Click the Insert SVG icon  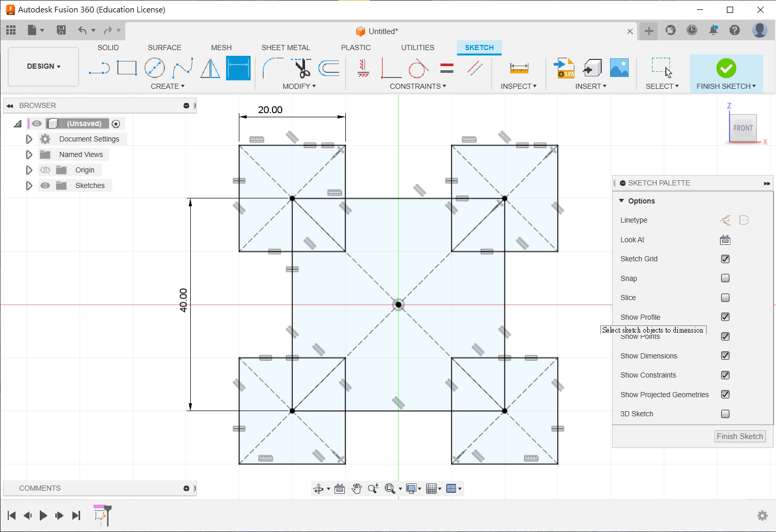tap(565, 68)
